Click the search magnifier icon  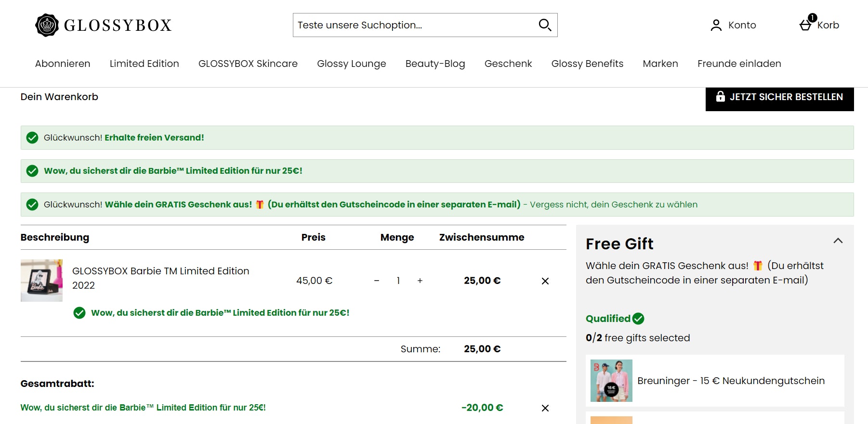545,25
